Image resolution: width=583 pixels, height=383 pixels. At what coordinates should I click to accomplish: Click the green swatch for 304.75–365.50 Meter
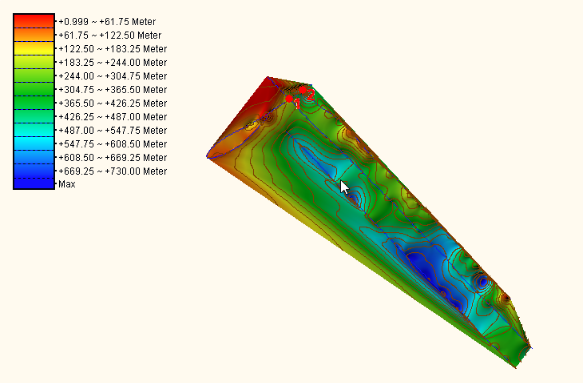coord(34,89)
